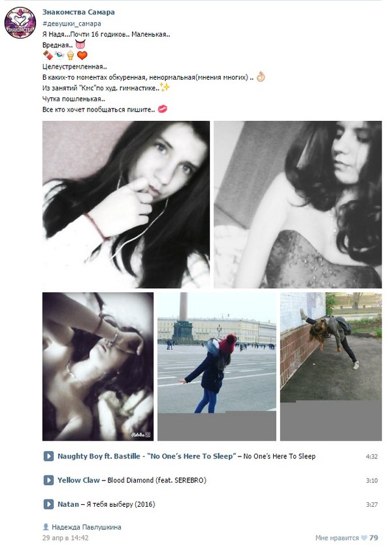The image size is (392, 546).
Task: Open the brick wall photo thumbnail
Action: [x=331, y=366]
